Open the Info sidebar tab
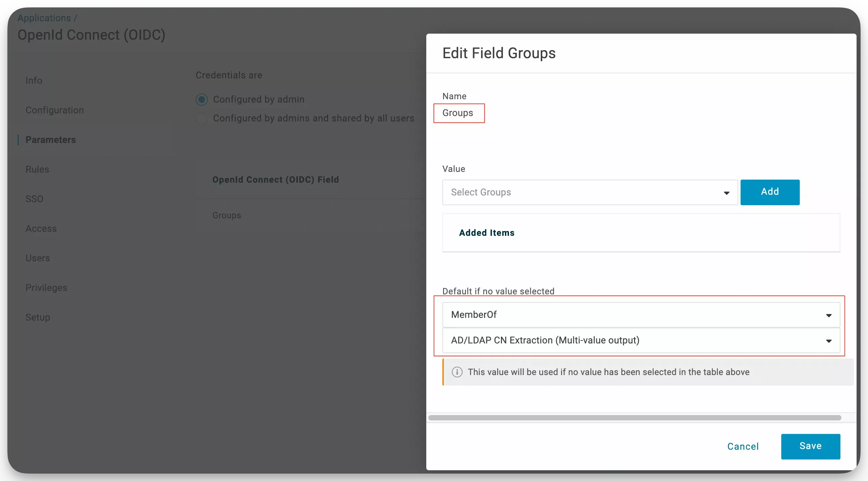This screenshot has width=868, height=481. (x=34, y=81)
